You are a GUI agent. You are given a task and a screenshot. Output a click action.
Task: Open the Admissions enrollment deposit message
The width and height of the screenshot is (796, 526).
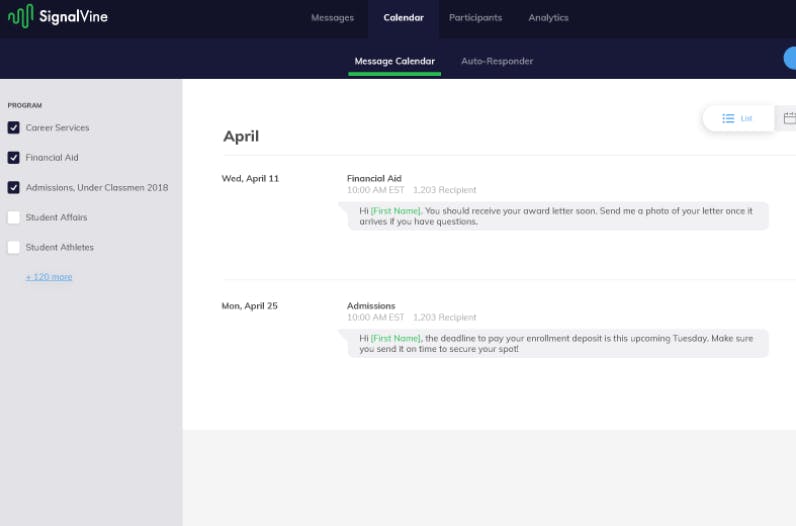tap(558, 344)
